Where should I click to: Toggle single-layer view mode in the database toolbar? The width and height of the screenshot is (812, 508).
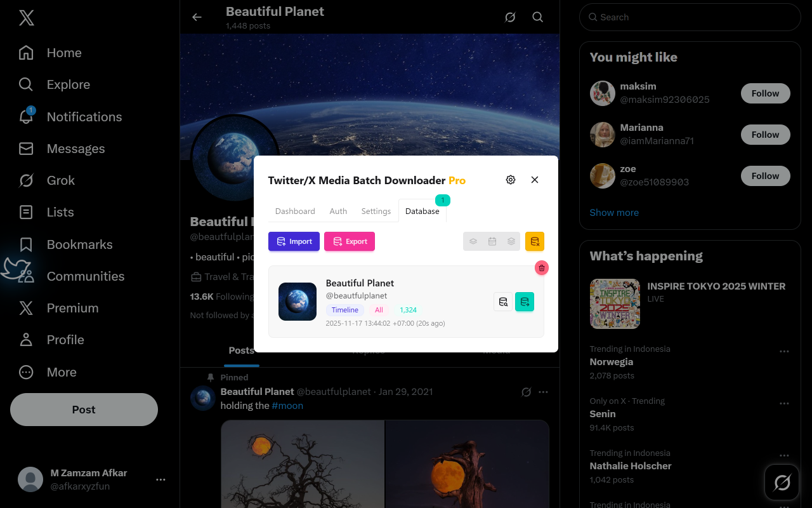point(473,241)
